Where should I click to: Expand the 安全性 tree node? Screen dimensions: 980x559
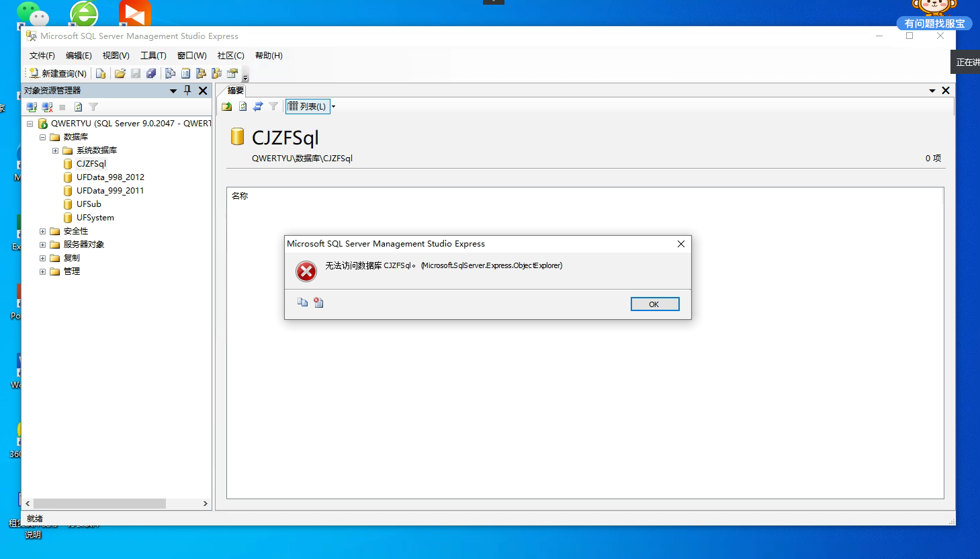42,231
